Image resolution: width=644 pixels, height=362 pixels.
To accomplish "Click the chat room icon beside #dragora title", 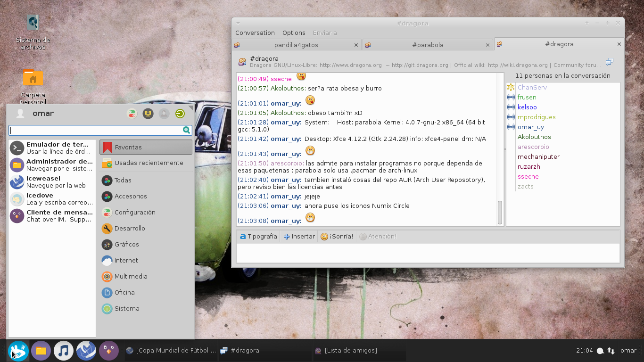I will pyautogui.click(x=242, y=62).
